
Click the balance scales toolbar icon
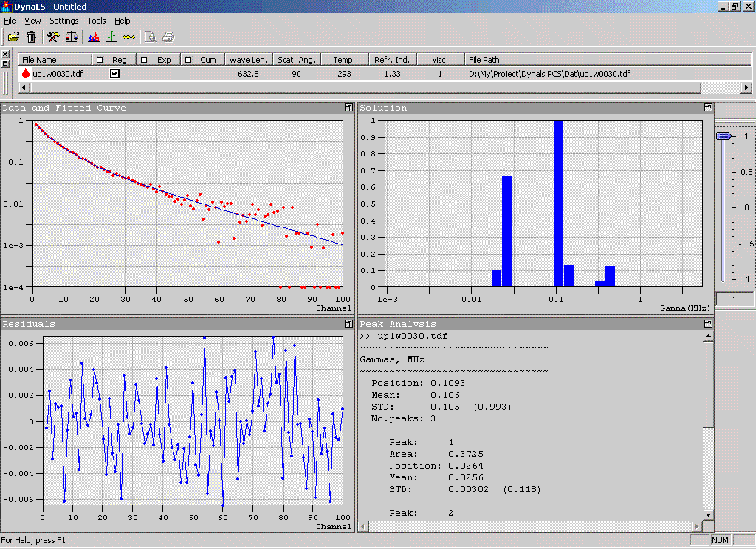[72, 37]
